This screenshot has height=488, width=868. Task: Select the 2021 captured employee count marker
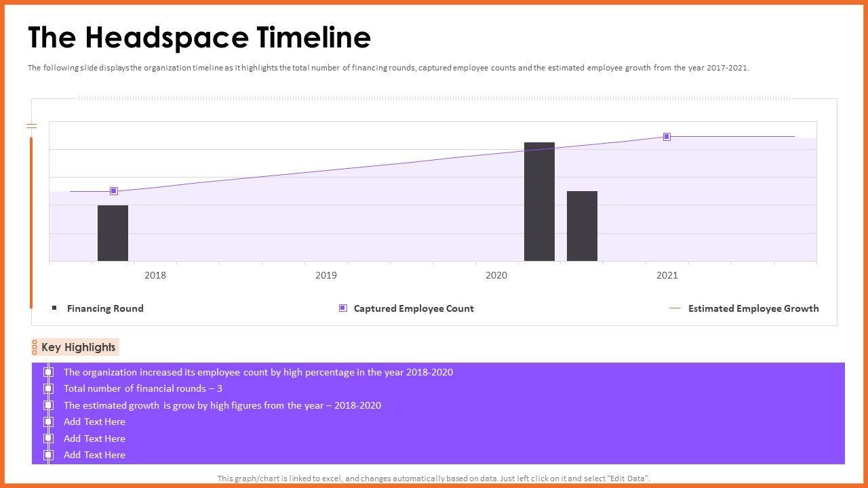[x=667, y=137]
